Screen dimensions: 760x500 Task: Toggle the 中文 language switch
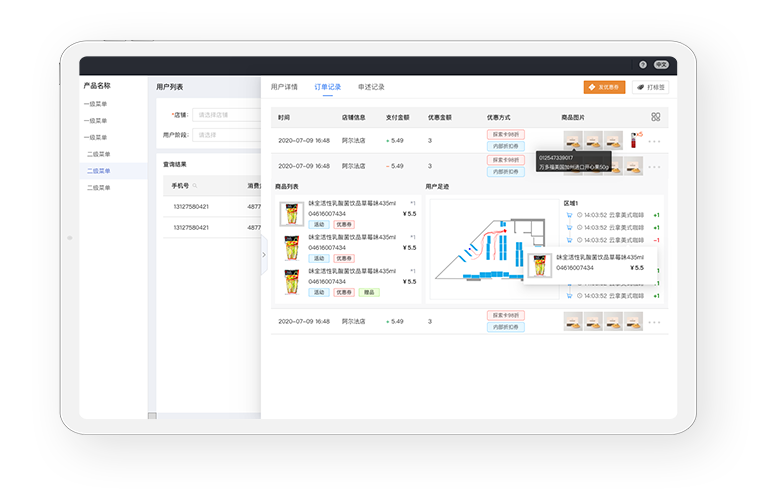[x=661, y=64]
